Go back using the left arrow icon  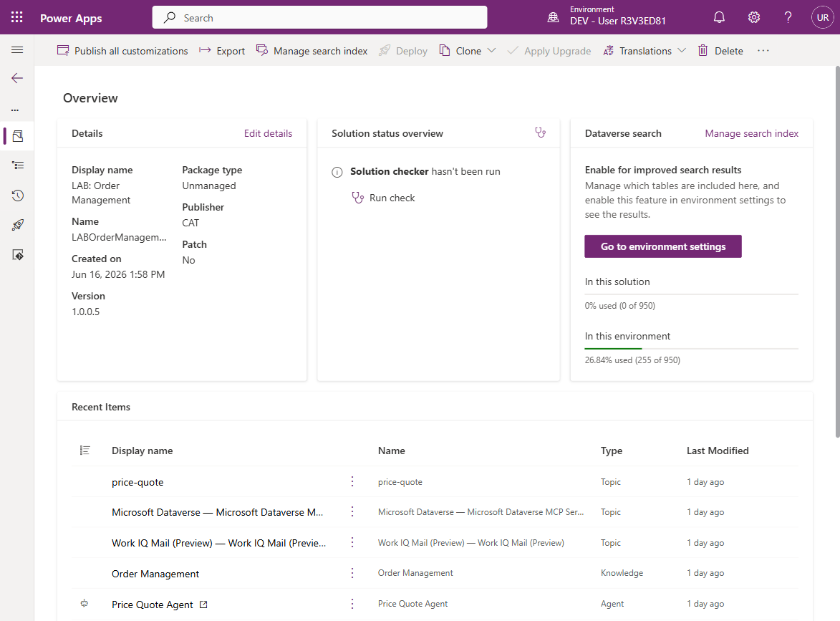[x=17, y=78]
